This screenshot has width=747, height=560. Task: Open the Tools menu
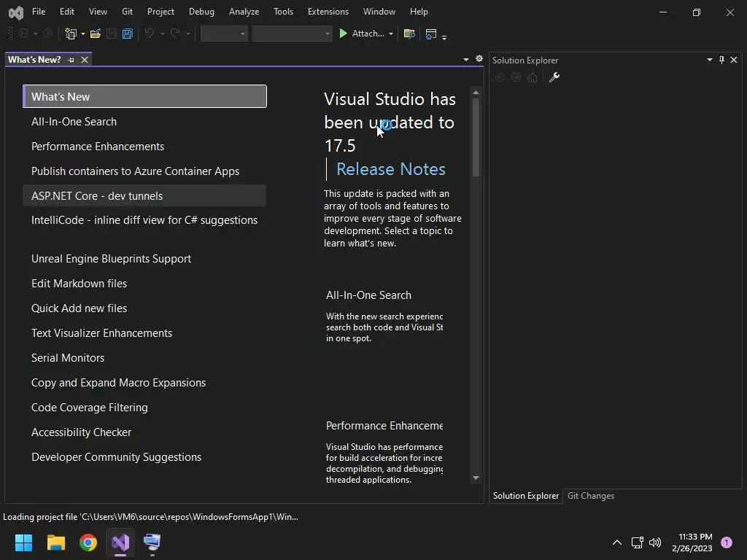(x=283, y=12)
